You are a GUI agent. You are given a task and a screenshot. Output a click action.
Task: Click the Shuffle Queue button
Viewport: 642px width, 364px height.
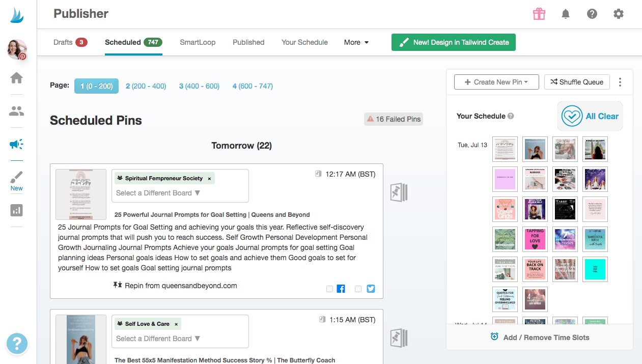coord(577,82)
